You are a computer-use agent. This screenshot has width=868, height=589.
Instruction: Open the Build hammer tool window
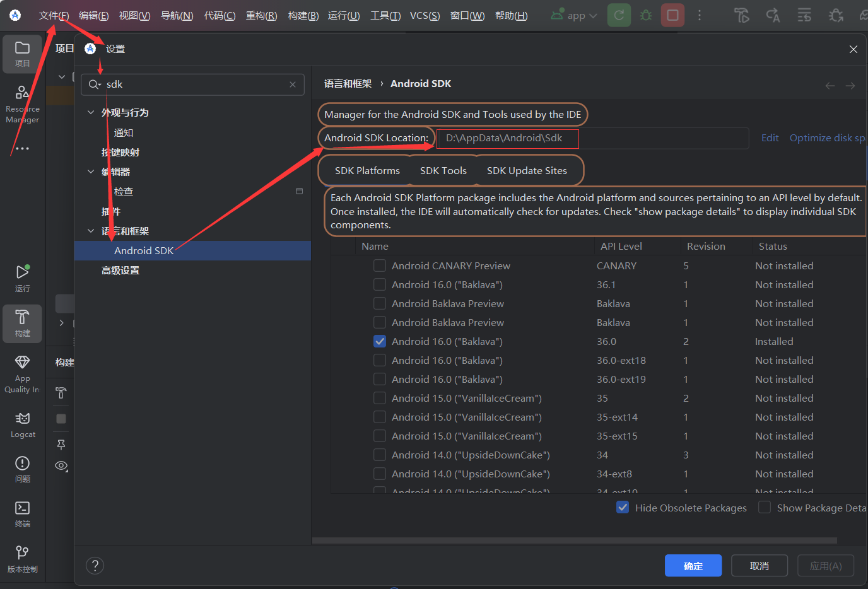pyautogui.click(x=22, y=324)
